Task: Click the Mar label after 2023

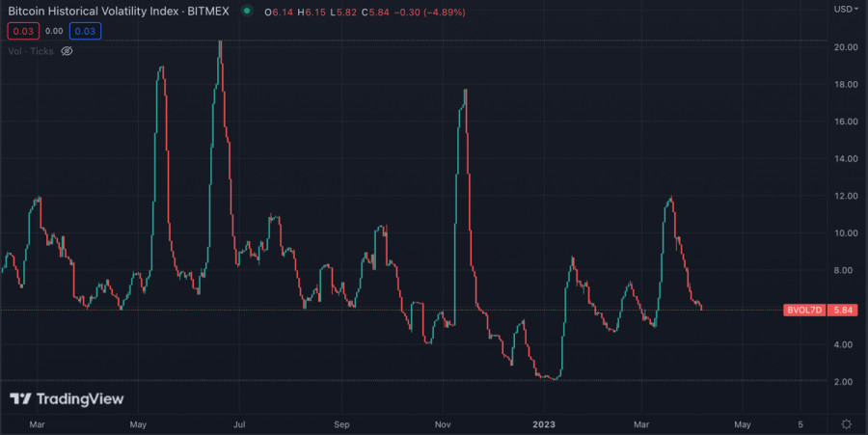Action: pos(641,424)
